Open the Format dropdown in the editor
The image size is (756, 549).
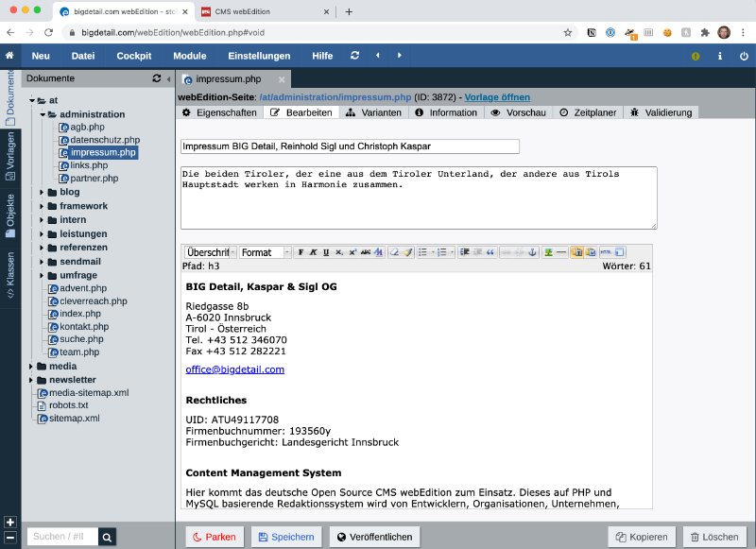265,252
